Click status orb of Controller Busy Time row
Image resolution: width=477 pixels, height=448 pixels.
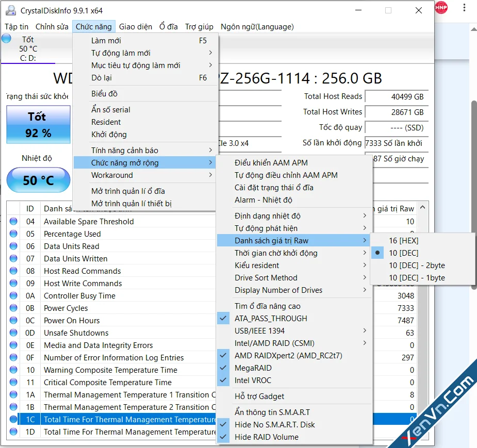[13, 295]
